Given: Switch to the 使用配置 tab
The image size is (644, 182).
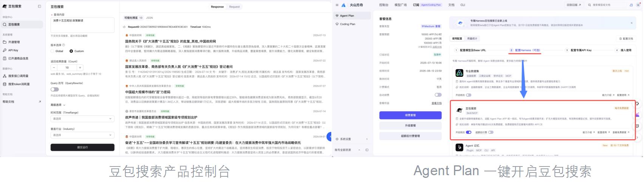Looking at the screenshot, I should click(457, 39).
